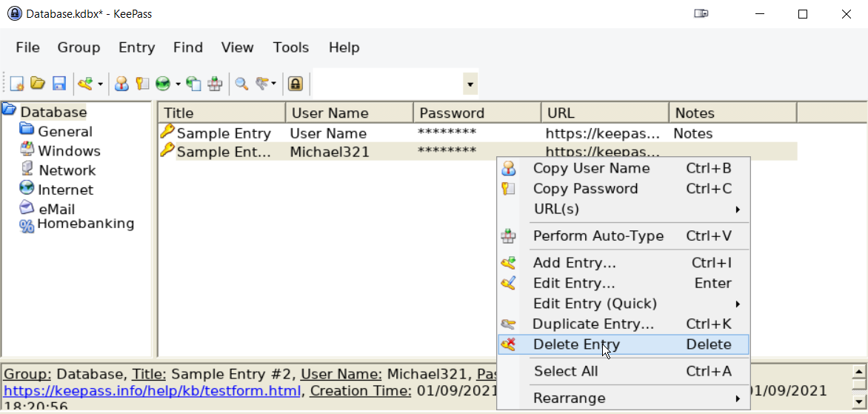
Task: Click the Copy User Name toolbar icon
Action: coord(121,84)
